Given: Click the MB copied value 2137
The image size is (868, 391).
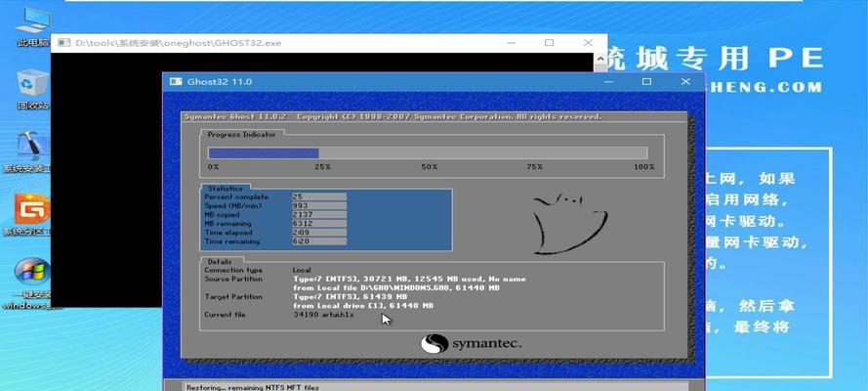Looking at the screenshot, I should point(319,214).
